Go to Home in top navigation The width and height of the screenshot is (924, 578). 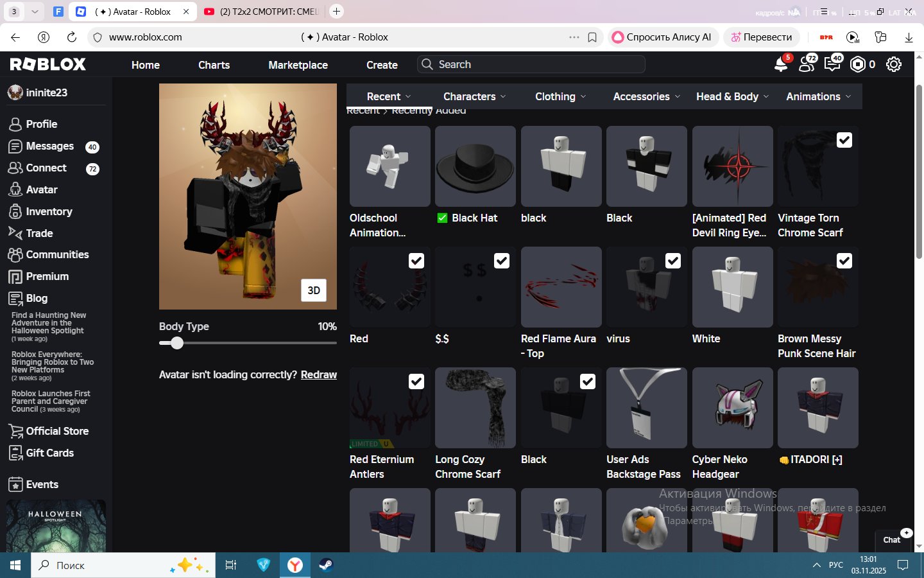[x=146, y=65]
